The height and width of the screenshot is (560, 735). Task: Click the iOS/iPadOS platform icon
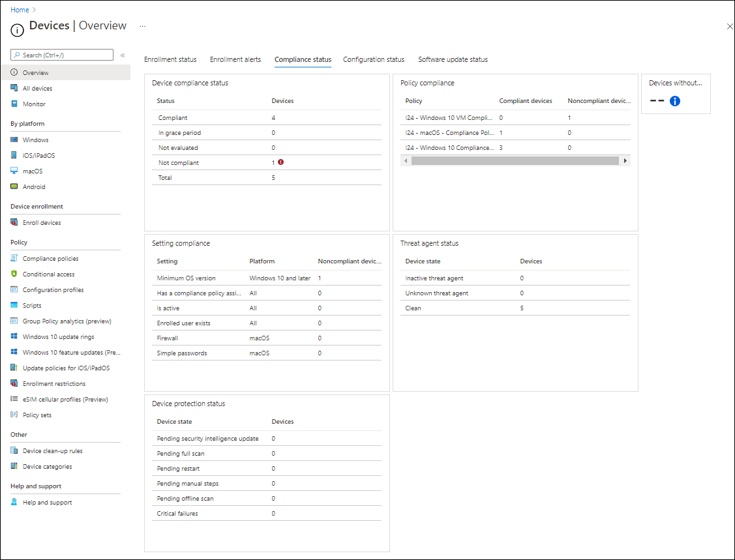[x=14, y=155]
